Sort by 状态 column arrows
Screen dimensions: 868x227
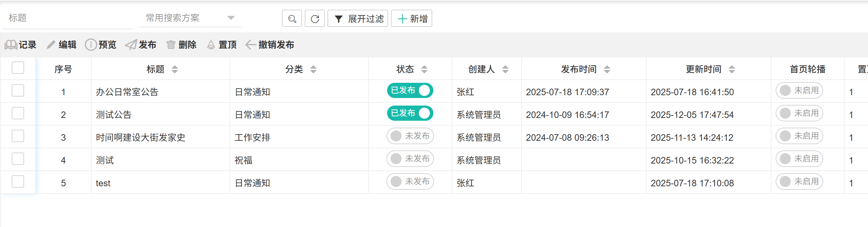(x=424, y=69)
